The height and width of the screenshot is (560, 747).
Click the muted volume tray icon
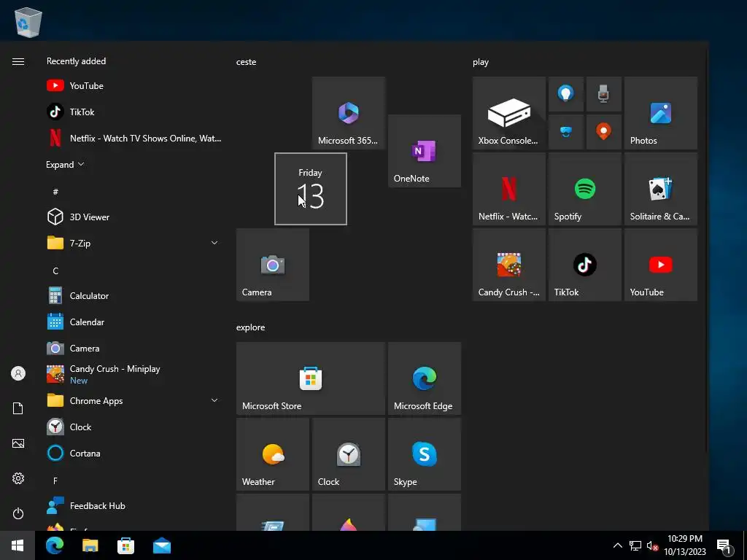point(652,545)
